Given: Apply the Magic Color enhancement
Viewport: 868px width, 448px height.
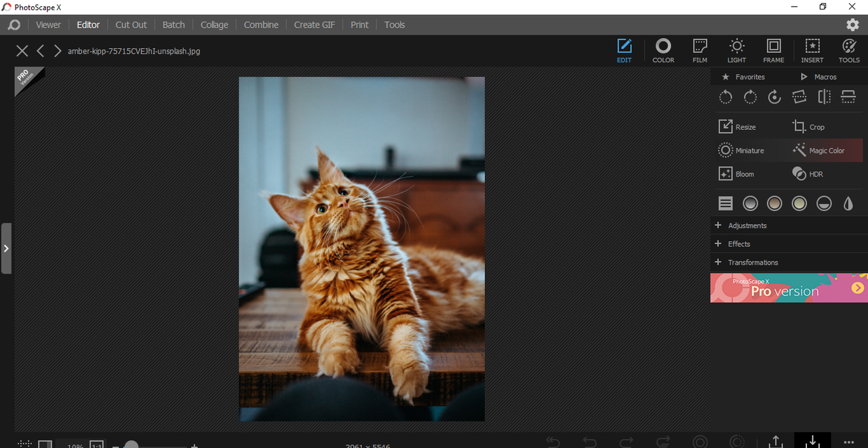Looking at the screenshot, I should 818,151.
